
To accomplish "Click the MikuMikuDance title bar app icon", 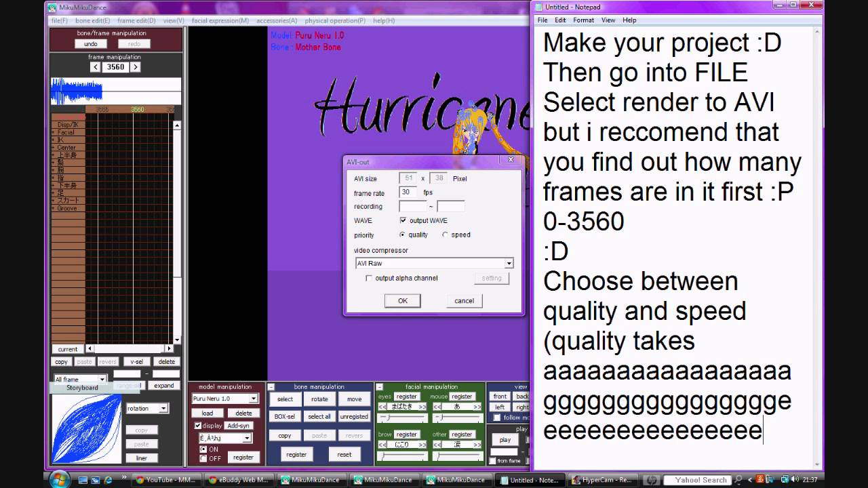I will [x=52, y=7].
